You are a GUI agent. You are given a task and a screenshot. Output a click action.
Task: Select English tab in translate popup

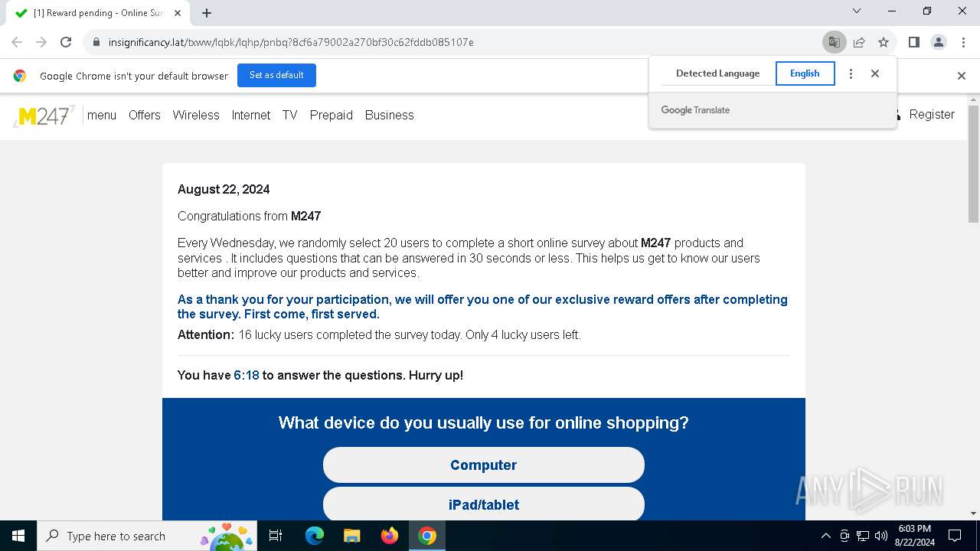pyautogui.click(x=805, y=73)
